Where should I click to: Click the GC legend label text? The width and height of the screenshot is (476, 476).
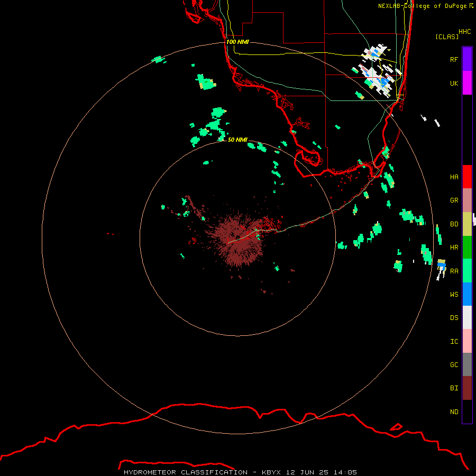[454, 365]
